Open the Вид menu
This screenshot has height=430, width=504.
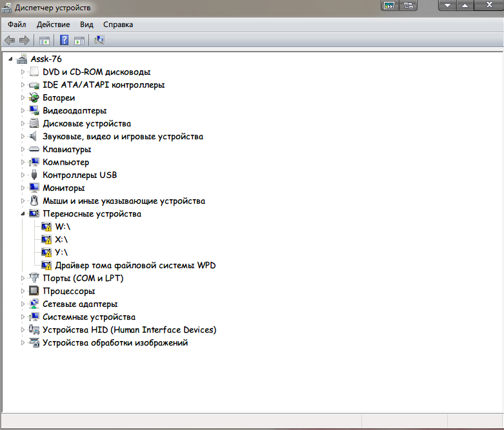coord(86,24)
